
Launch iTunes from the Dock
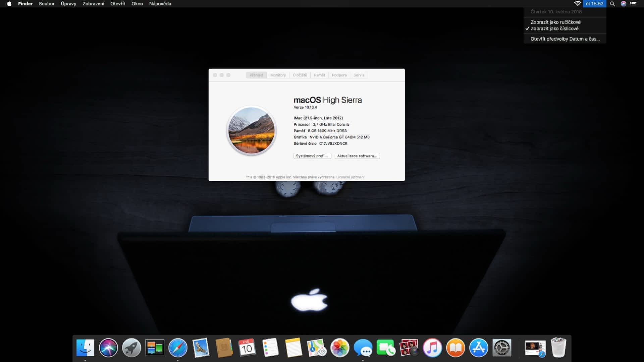pyautogui.click(x=432, y=348)
